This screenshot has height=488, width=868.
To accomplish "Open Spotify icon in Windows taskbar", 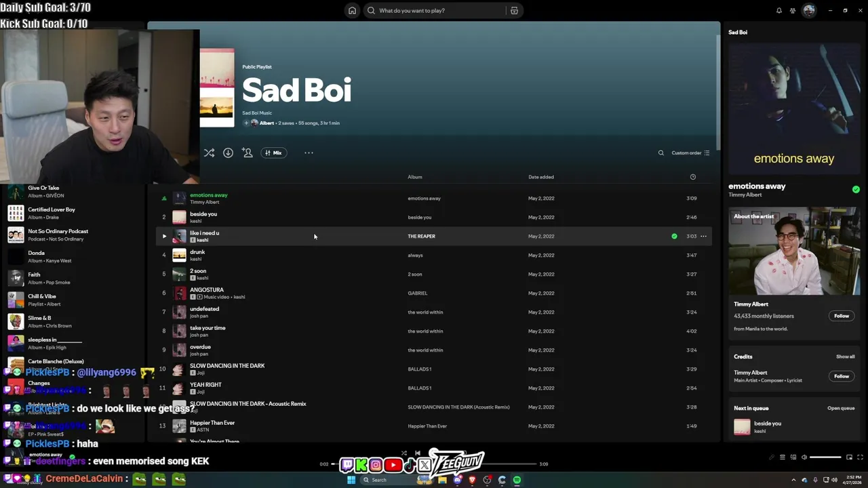I will pyautogui.click(x=517, y=480).
